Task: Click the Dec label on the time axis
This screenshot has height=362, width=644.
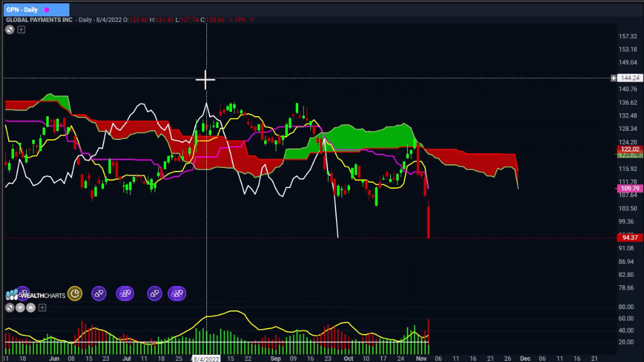Action: click(525, 359)
